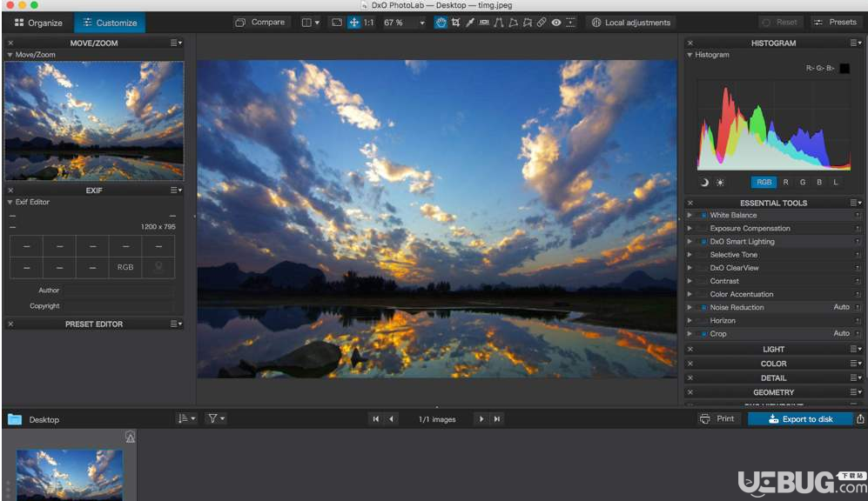Screen dimensions: 868x501
Task: Toggle White Balance enable checkbox
Action: click(703, 215)
